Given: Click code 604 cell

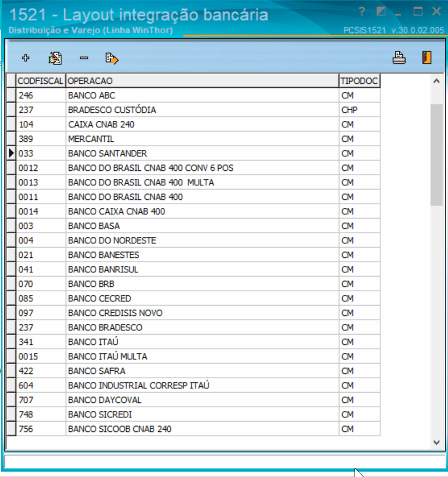Looking at the screenshot, I should pyautogui.click(x=41, y=386).
